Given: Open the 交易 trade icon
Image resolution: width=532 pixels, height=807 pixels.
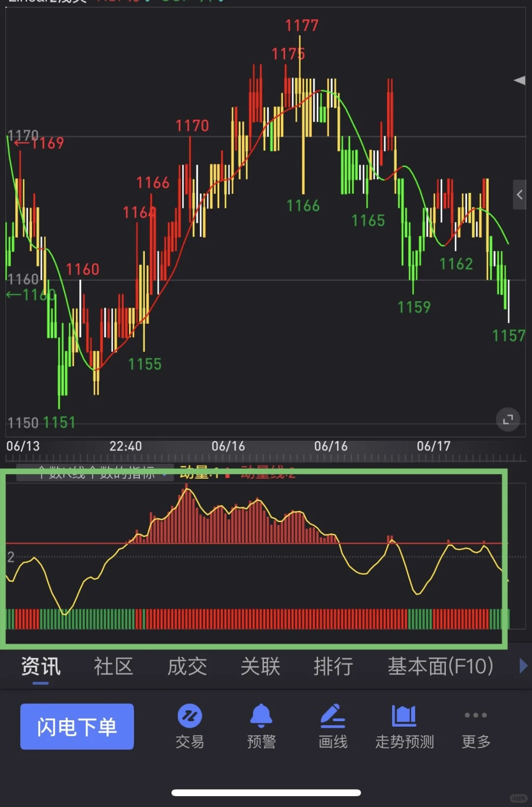Looking at the screenshot, I should (190, 727).
